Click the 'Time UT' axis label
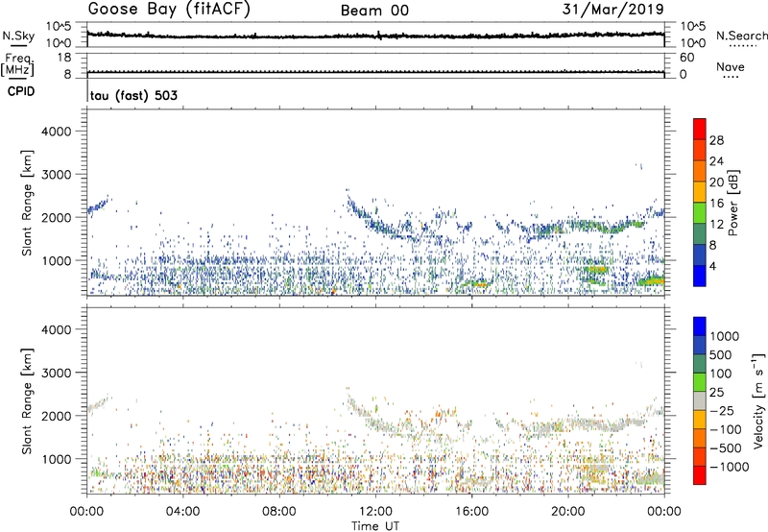The image size is (768, 532). click(x=375, y=526)
